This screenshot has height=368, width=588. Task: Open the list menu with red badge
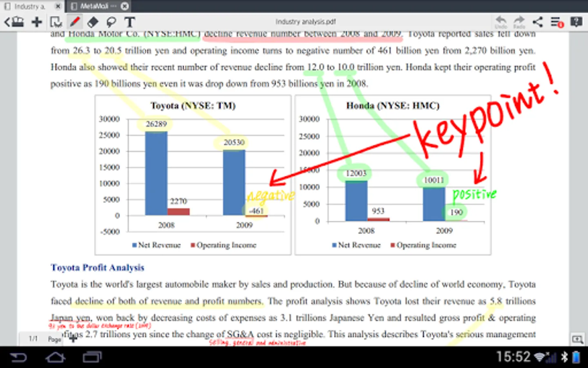click(x=557, y=22)
